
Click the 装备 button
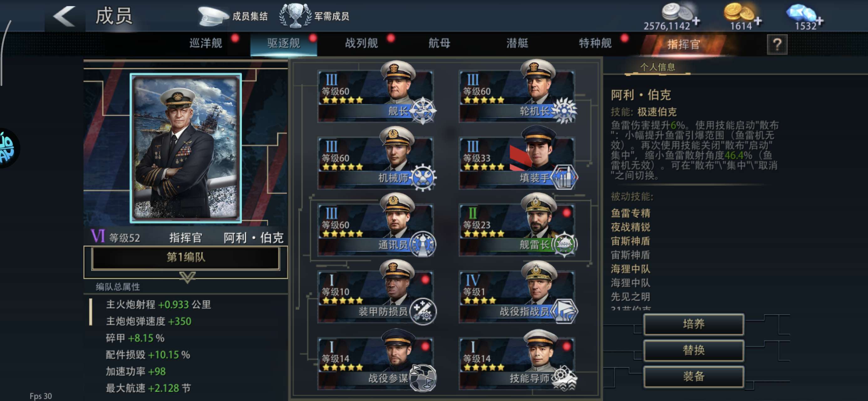tap(694, 376)
